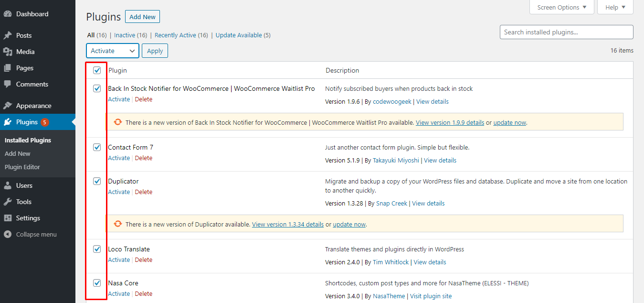
Task: Click the Posts pushpin icon
Action: [8, 35]
